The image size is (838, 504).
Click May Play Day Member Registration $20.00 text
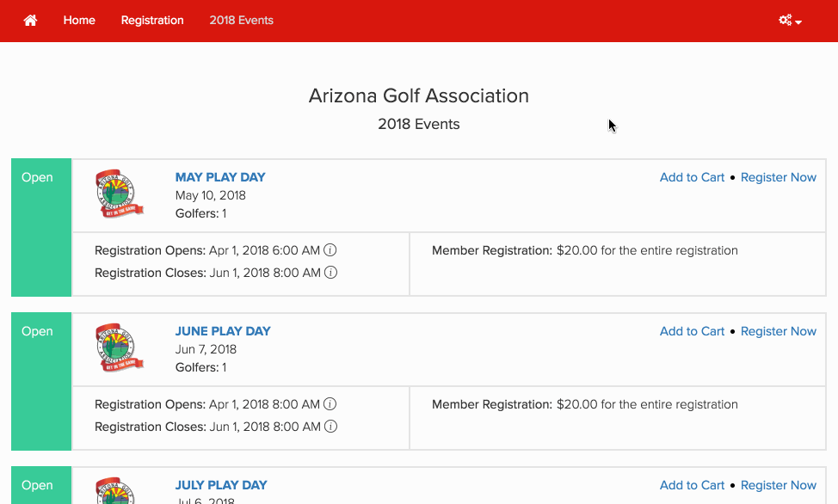coord(585,250)
